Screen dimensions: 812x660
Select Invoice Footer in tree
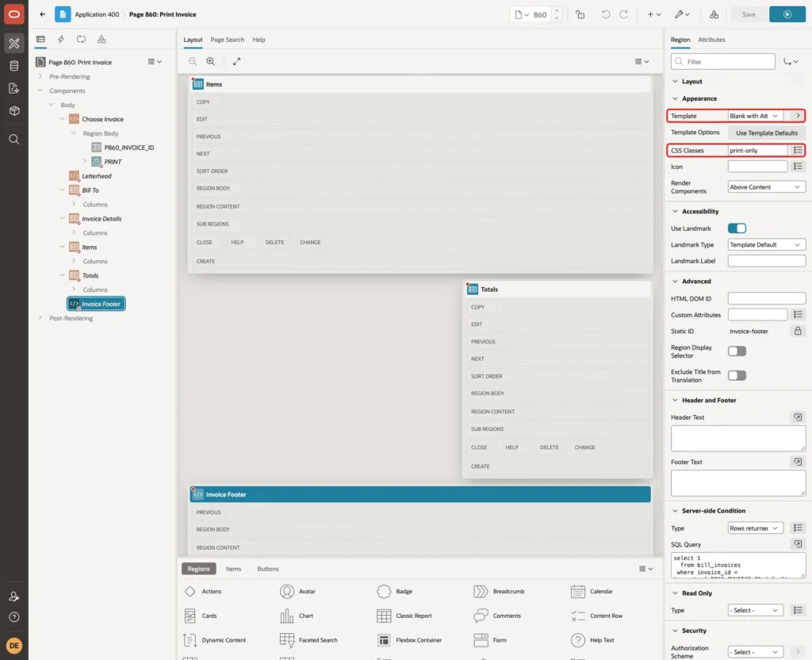pyautogui.click(x=96, y=304)
